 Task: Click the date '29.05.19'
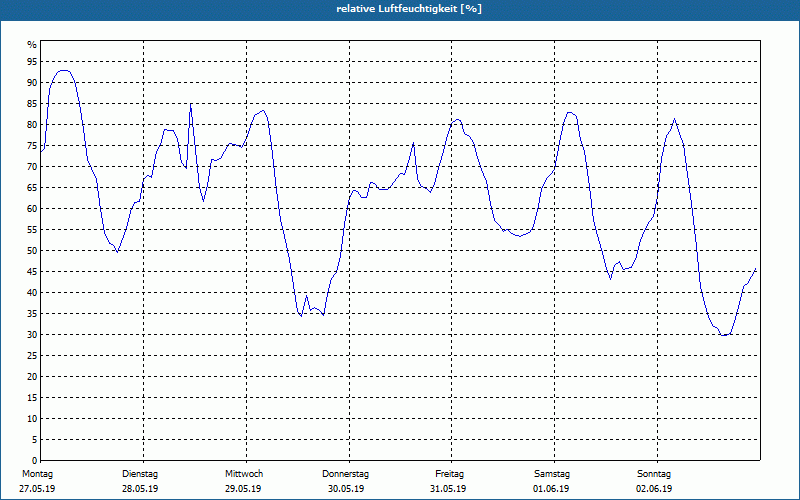243,489
